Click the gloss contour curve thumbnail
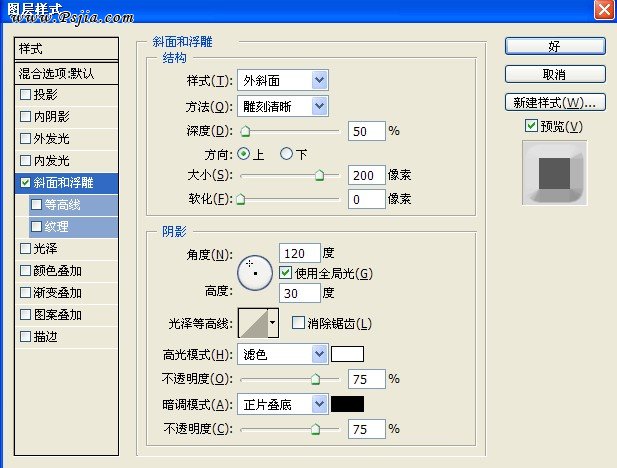Image resolution: width=617 pixels, height=468 pixels. 253,323
